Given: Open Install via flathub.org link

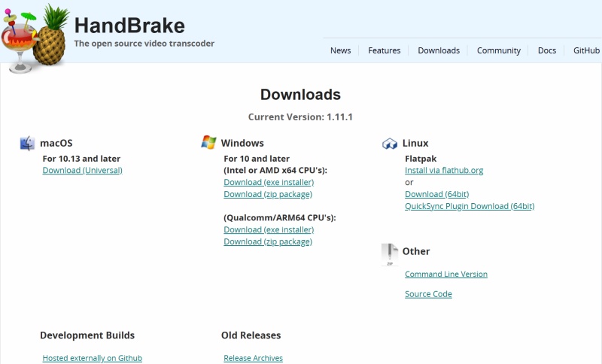Looking at the screenshot, I should click(x=444, y=170).
